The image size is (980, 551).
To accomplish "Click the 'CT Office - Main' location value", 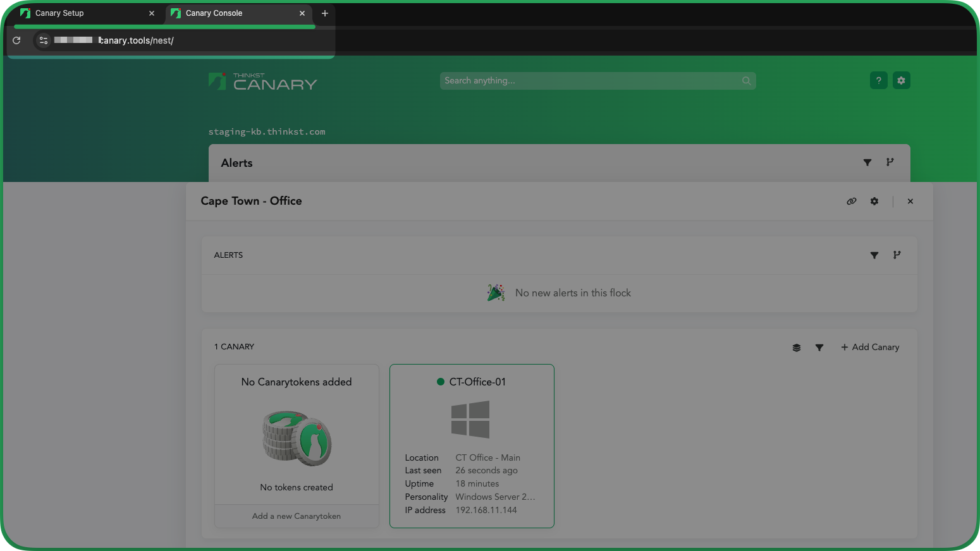I will 488,457.
